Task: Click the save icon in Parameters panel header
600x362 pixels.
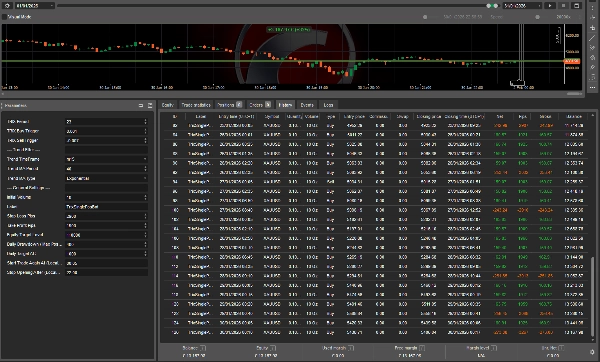Action: click(x=150, y=105)
